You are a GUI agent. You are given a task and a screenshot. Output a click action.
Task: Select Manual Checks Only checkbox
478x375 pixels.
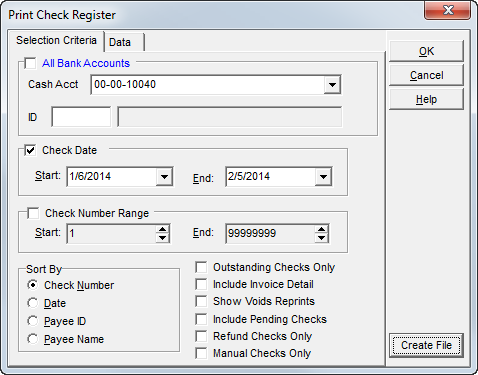(201, 353)
